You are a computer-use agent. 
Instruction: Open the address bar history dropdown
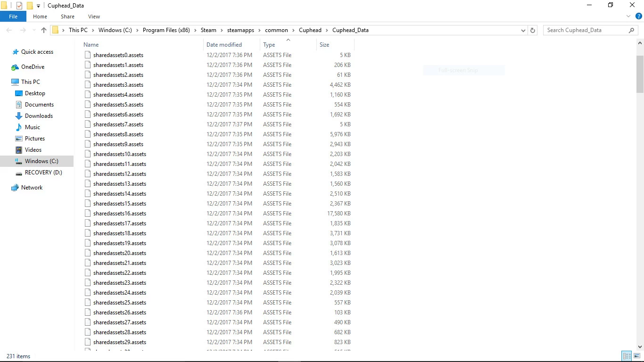(523, 30)
